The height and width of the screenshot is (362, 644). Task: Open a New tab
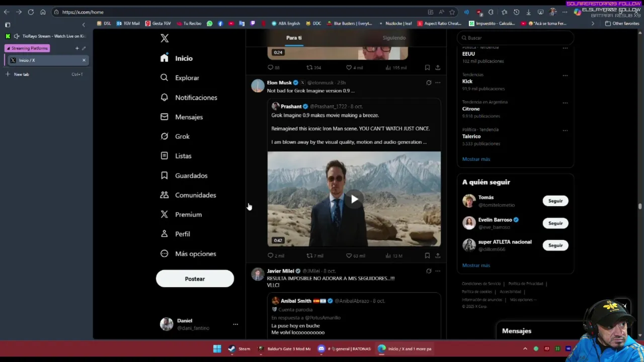pyautogui.click(x=21, y=74)
